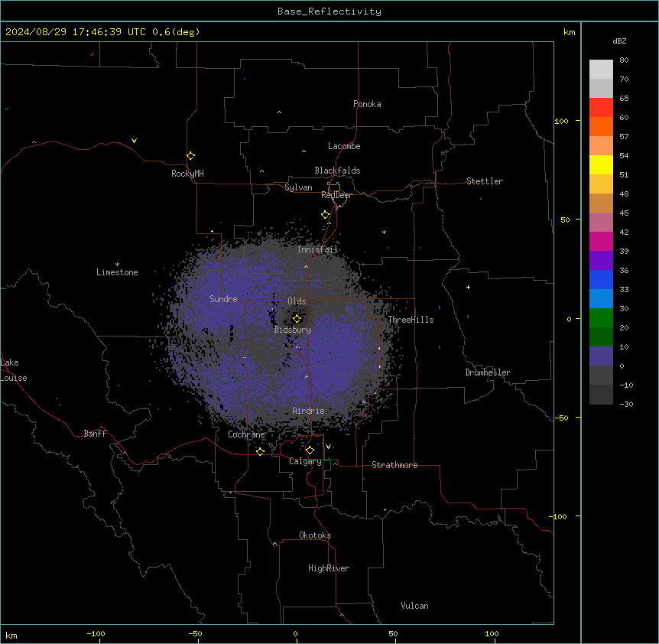Click the Limestone label
659x644 pixels.
pos(117,272)
